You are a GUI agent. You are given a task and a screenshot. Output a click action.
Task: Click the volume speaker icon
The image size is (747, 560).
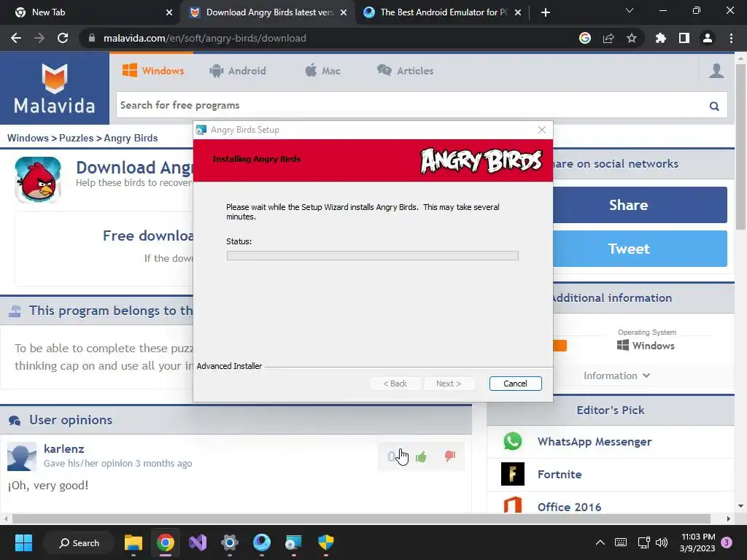[662, 542]
